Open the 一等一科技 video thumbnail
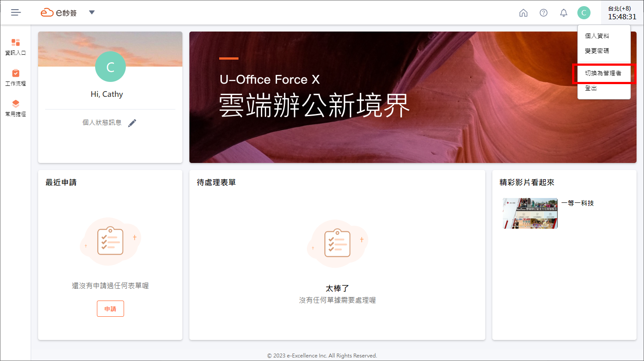 coord(530,213)
